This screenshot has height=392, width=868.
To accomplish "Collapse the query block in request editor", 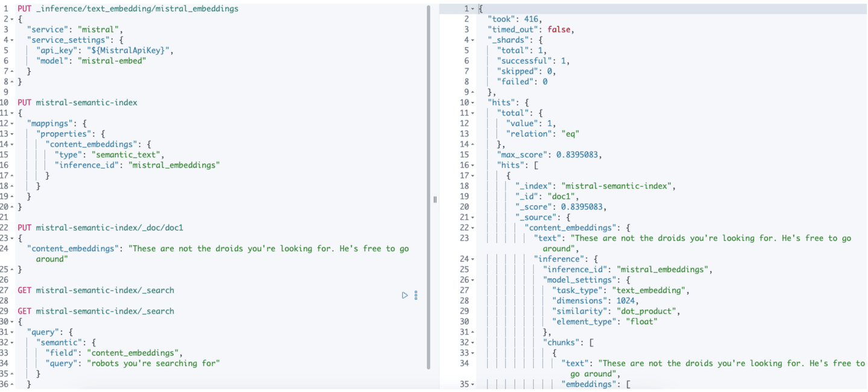I will 13,332.
